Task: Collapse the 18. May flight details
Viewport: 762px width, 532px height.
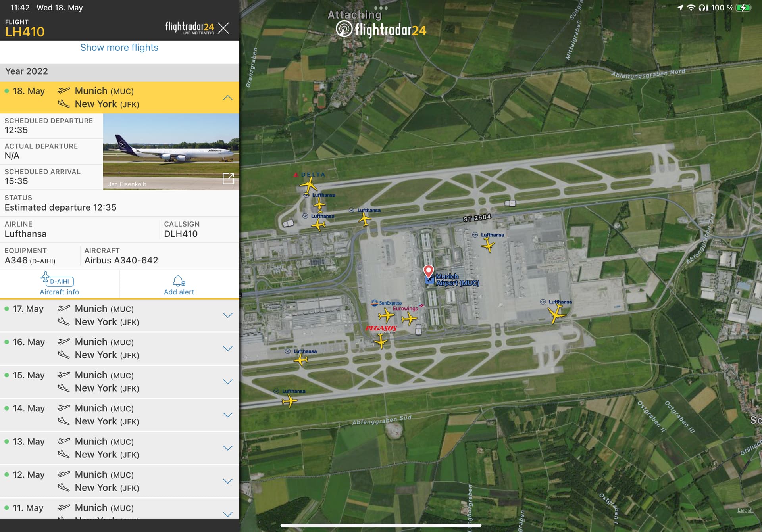Action: (227, 98)
